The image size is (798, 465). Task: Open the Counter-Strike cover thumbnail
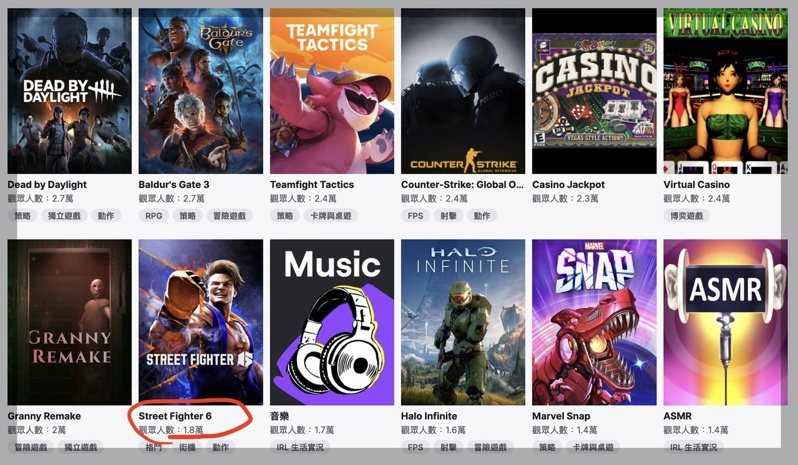(x=463, y=91)
